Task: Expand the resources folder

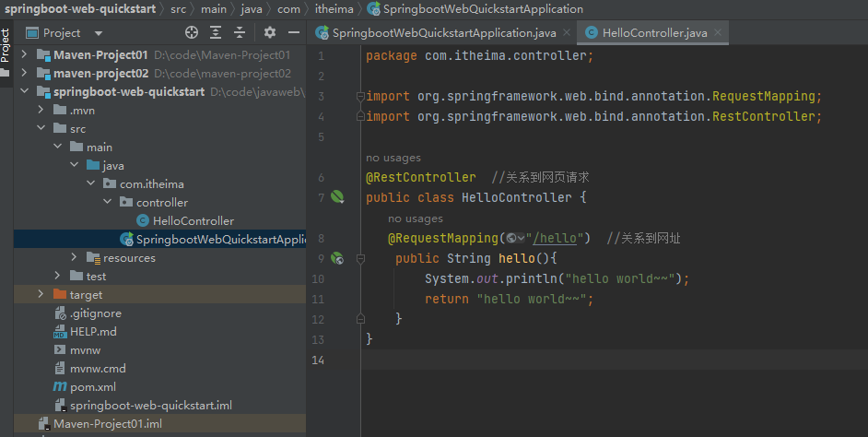Action: click(x=75, y=257)
